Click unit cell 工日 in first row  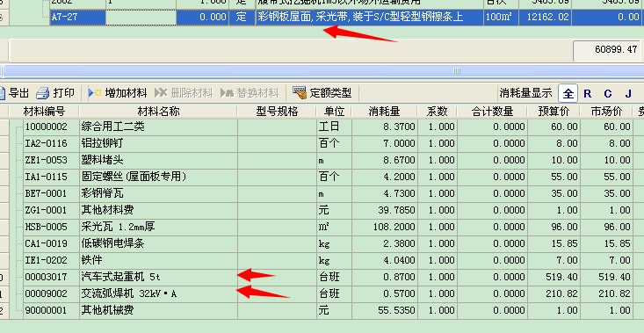coord(329,127)
